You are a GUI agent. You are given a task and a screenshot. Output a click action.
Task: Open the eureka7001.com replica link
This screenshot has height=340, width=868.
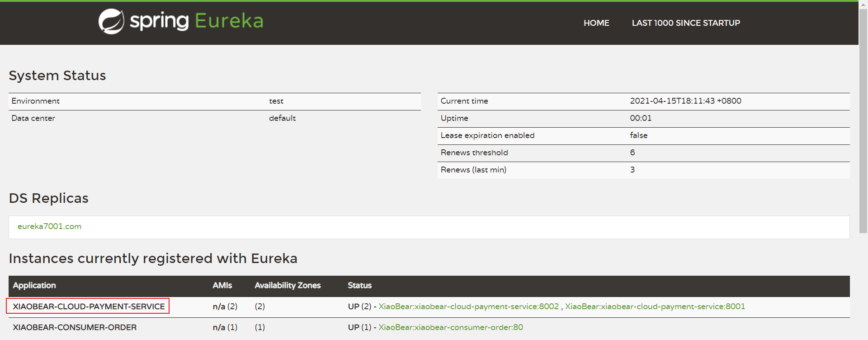(50, 226)
